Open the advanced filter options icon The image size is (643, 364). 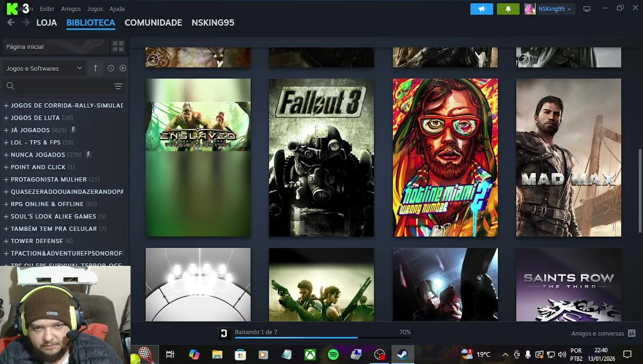click(118, 86)
